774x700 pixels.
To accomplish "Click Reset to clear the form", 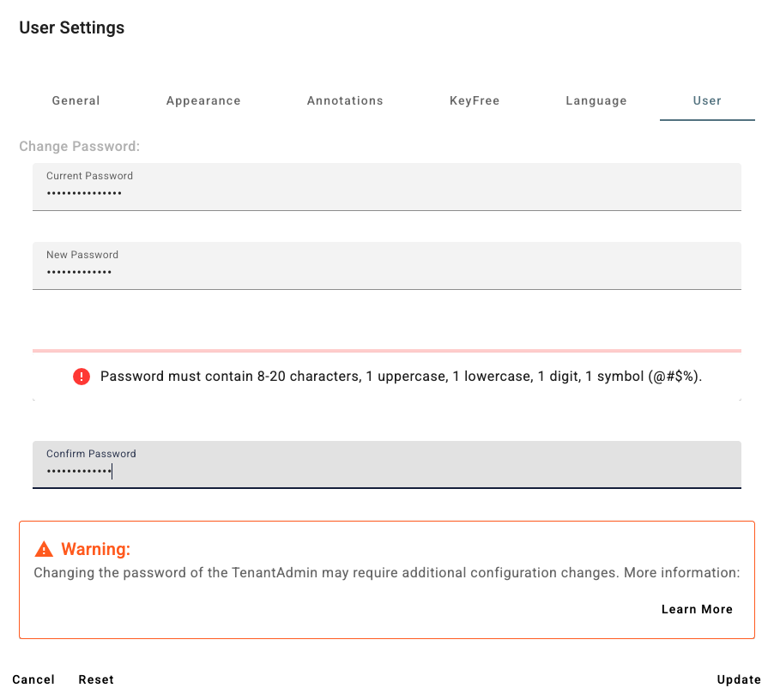I will point(96,679).
